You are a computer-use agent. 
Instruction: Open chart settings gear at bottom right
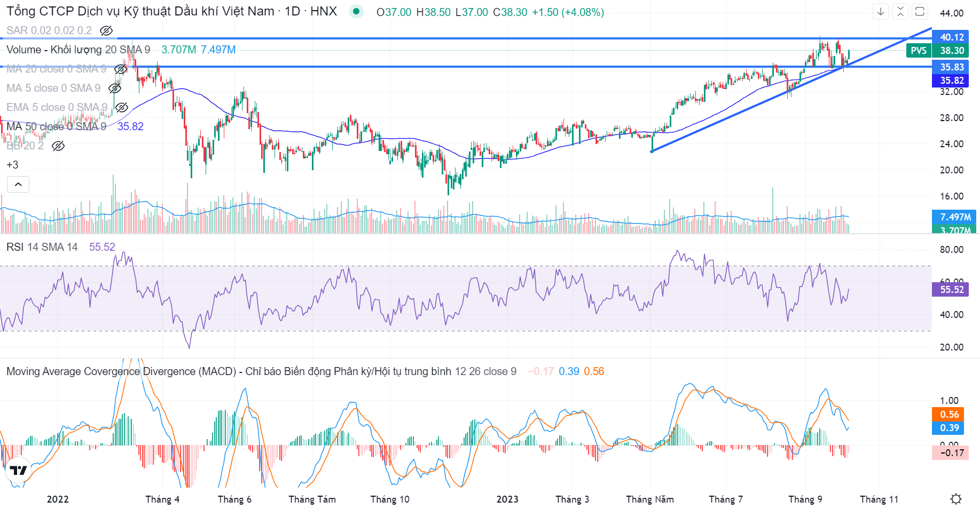point(956,499)
